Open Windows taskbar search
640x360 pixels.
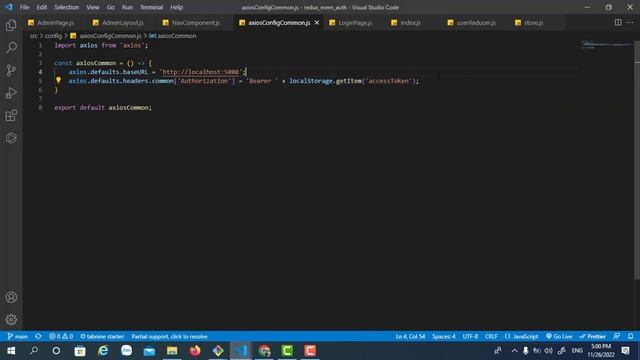tap(34, 351)
